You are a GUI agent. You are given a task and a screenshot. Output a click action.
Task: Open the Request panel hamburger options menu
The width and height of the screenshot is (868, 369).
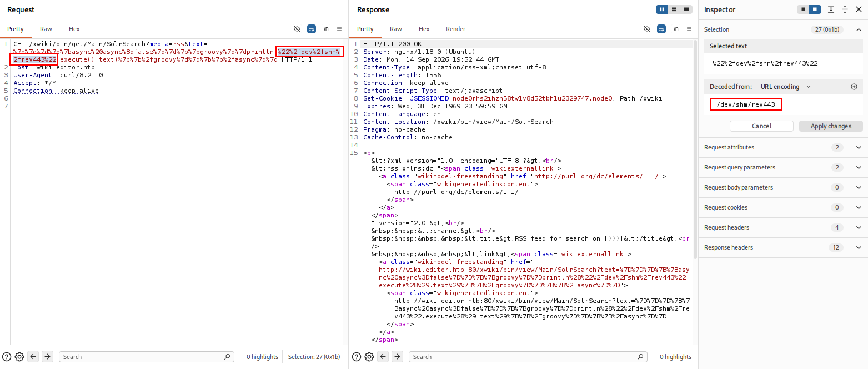click(339, 29)
